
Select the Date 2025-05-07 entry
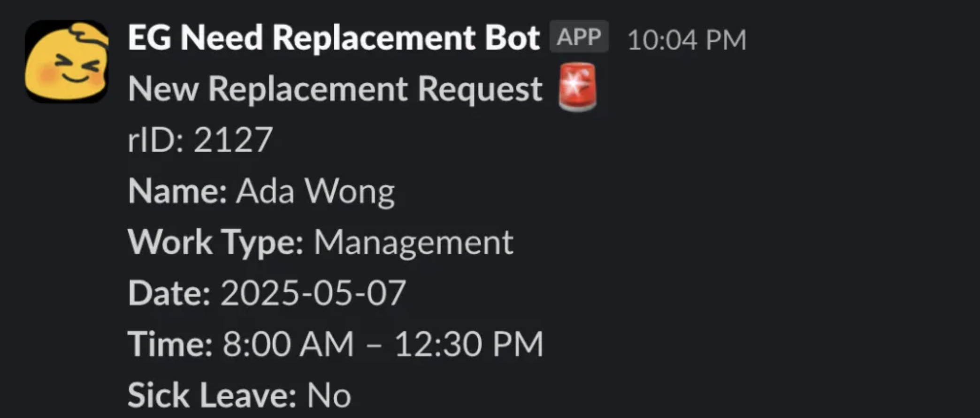point(268,293)
